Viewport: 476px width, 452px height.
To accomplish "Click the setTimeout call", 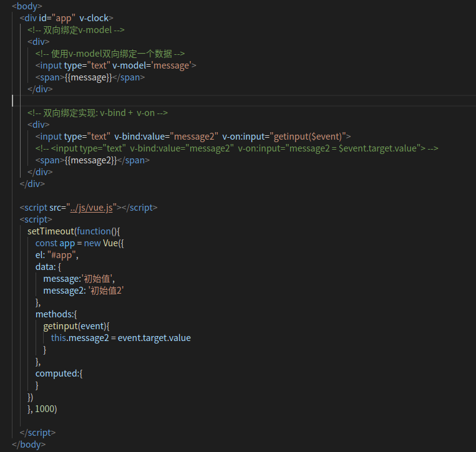I will tap(51, 231).
